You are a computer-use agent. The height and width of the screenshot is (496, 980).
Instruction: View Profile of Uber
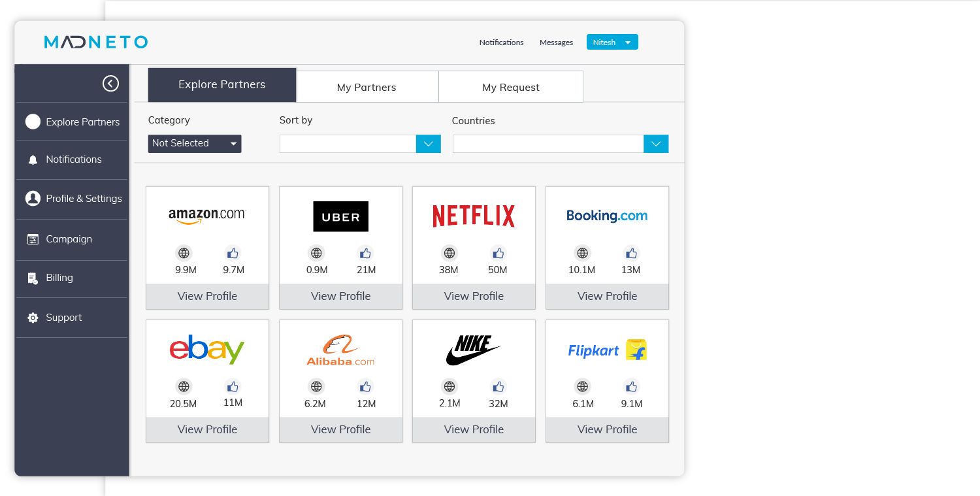tap(340, 296)
